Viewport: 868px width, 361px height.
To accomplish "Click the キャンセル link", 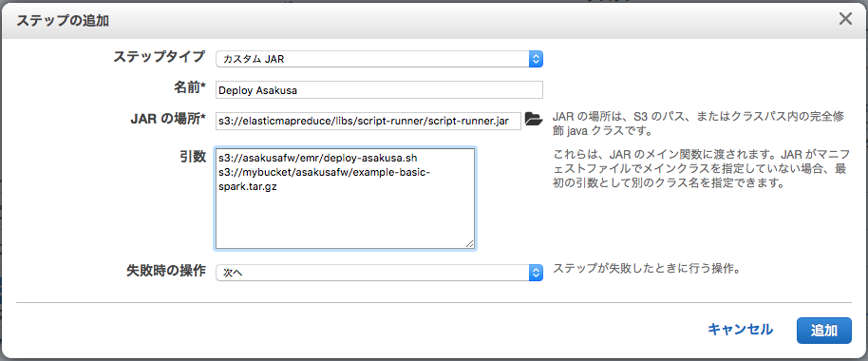I will pos(740,330).
